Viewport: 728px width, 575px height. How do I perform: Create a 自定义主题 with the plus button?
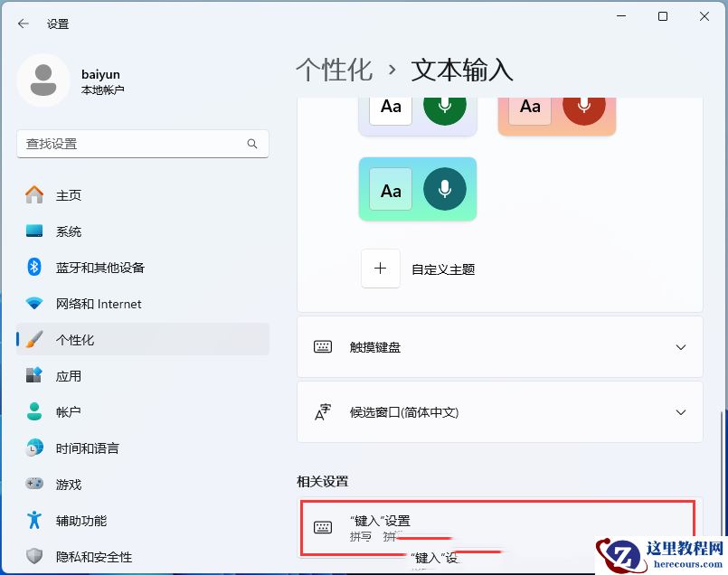tap(381, 268)
